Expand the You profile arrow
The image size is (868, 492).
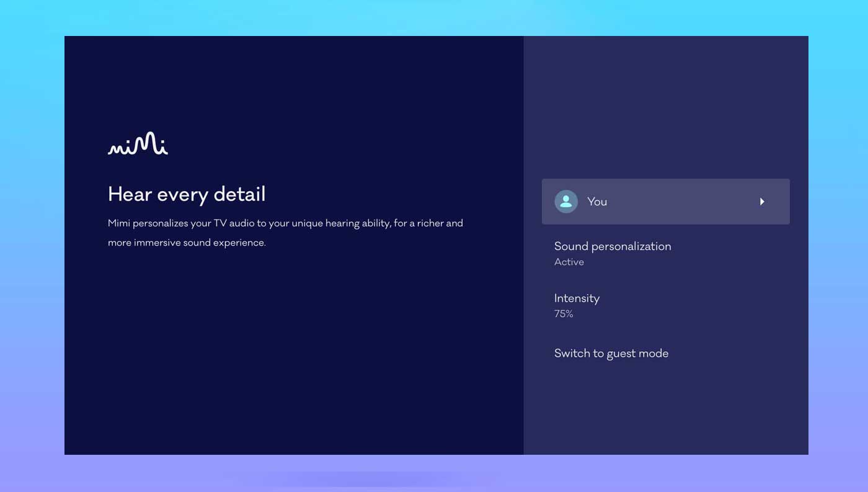pos(762,202)
